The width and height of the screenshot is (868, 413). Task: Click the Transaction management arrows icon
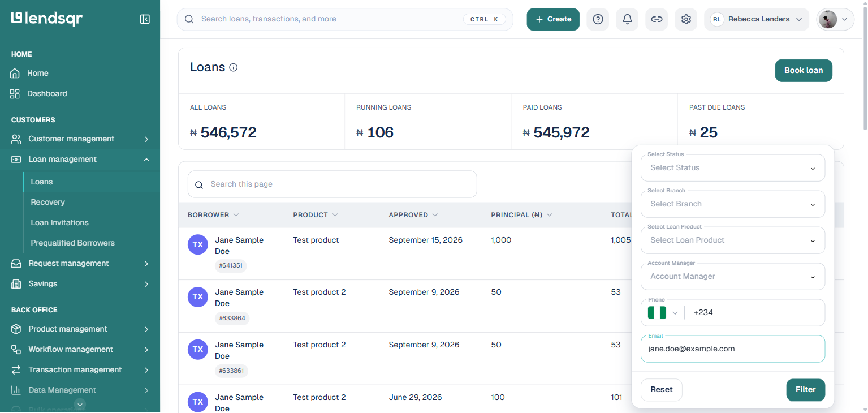(x=16, y=369)
